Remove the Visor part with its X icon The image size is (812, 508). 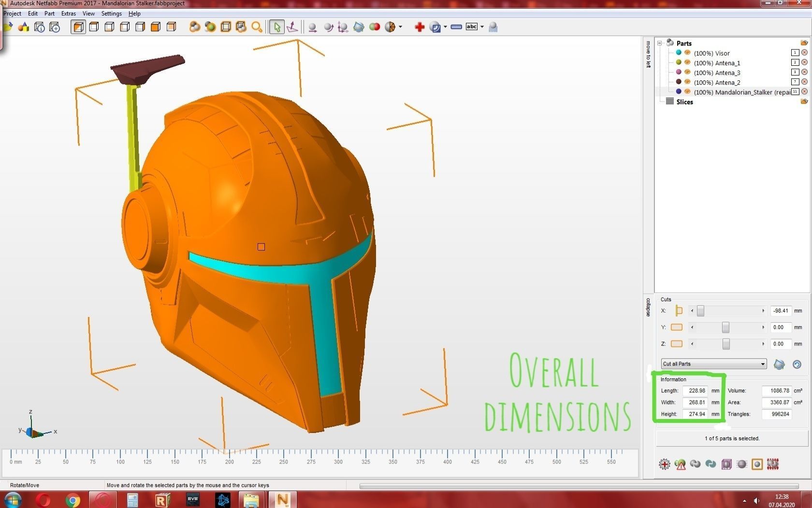[x=804, y=53]
